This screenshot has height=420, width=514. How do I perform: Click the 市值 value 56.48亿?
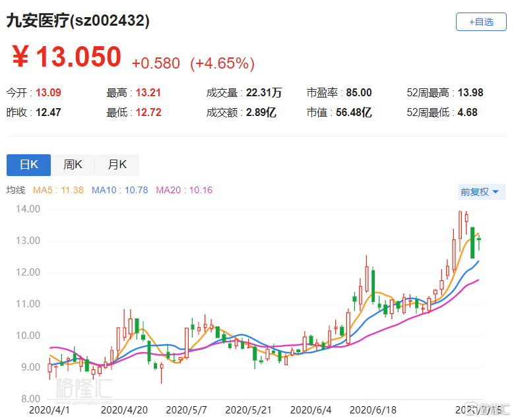tap(354, 112)
